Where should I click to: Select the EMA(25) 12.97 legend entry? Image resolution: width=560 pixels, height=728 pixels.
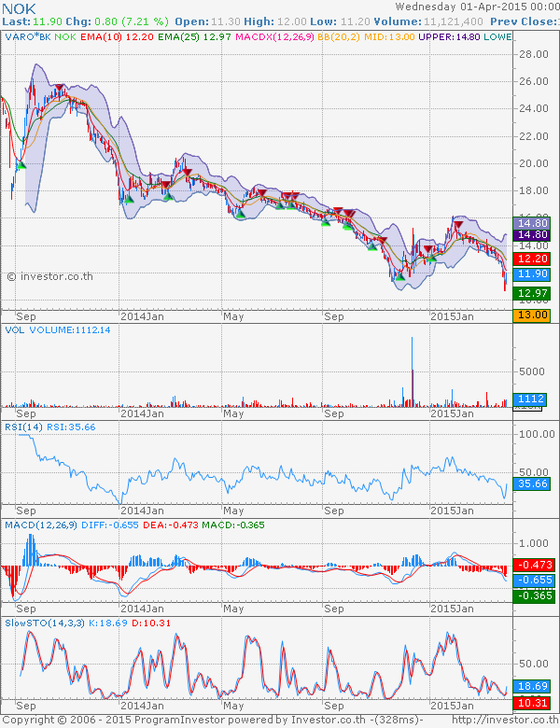tap(194, 36)
